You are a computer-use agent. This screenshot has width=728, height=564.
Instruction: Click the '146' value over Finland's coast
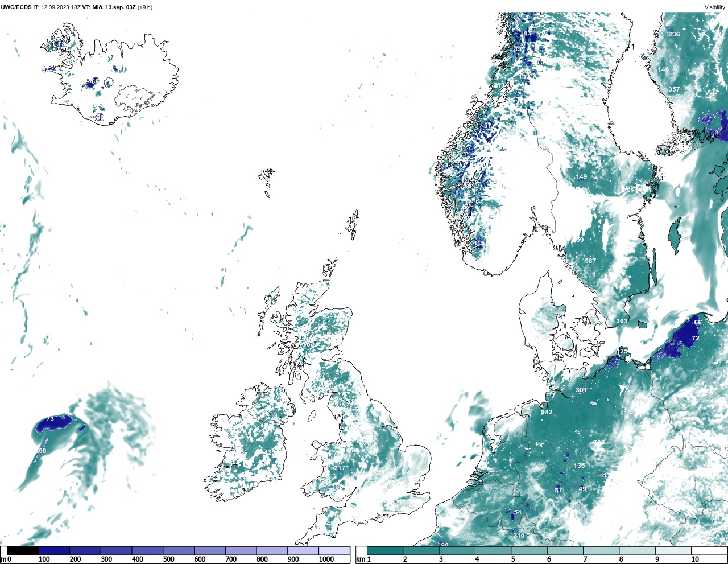point(663,69)
